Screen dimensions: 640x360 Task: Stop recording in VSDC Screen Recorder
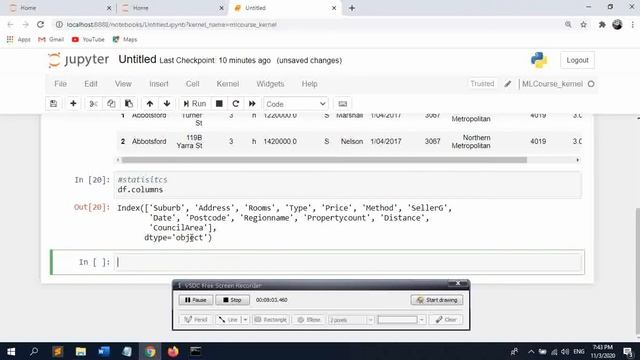click(x=232, y=300)
